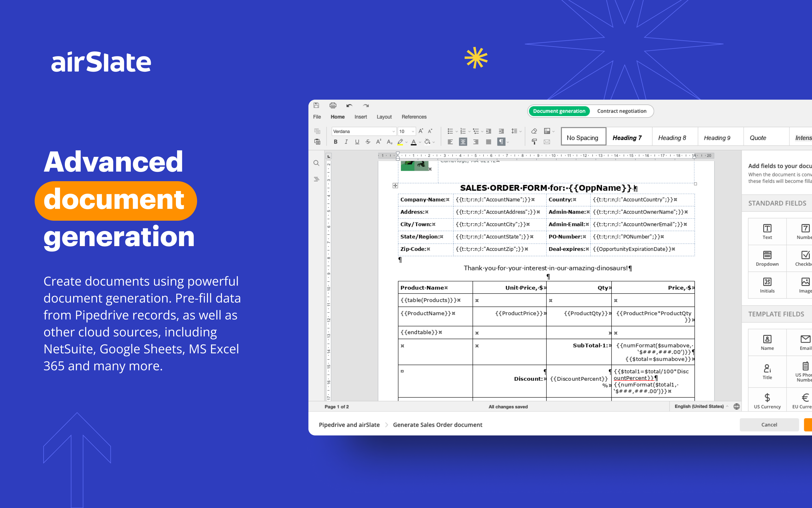Justify paragraph text
This screenshot has width=812, height=508.
click(x=488, y=142)
